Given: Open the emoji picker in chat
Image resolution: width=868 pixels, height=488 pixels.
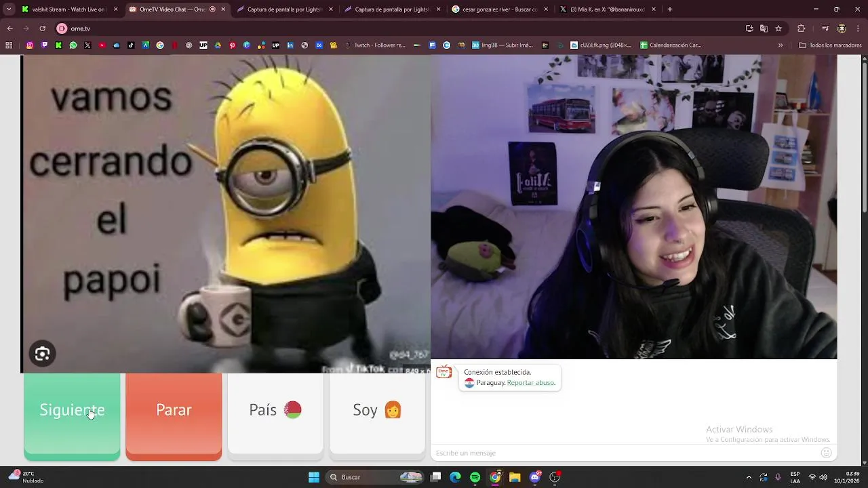Looking at the screenshot, I should tap(826, 453).
